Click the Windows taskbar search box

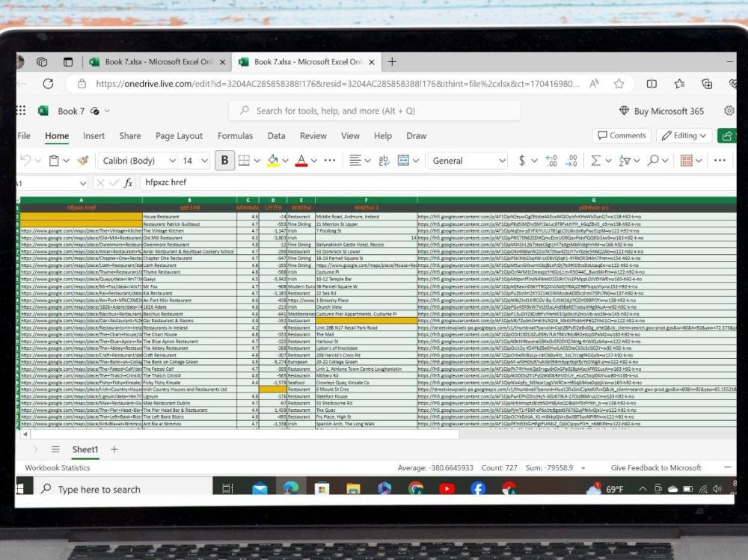[x=123, y=489]
